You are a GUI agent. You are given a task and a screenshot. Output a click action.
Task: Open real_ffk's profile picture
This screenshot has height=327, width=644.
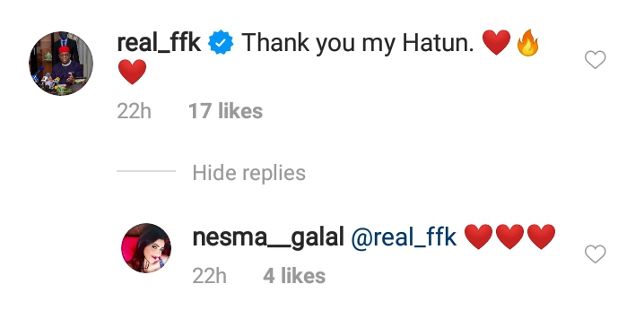coord(61,64)
